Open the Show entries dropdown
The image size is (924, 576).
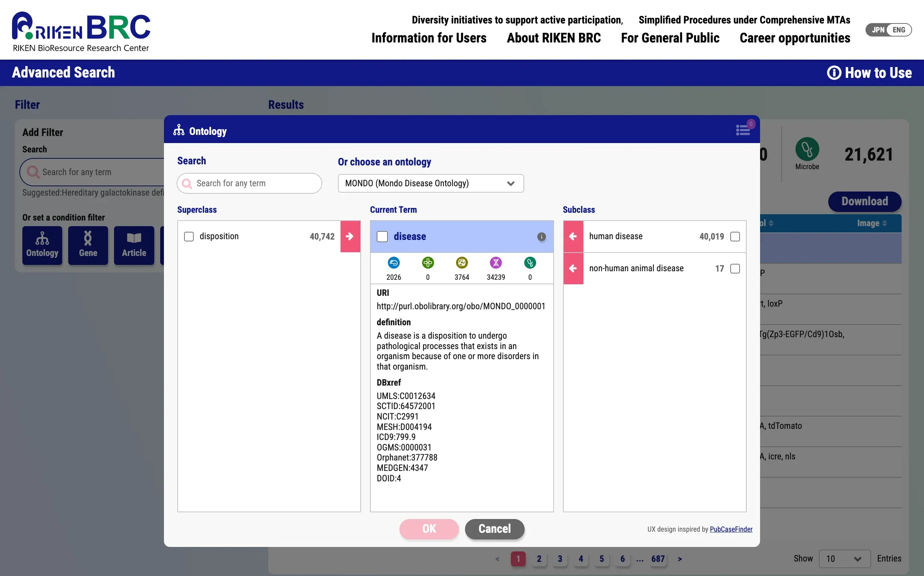pyautogui.click(x=844, y=558)
